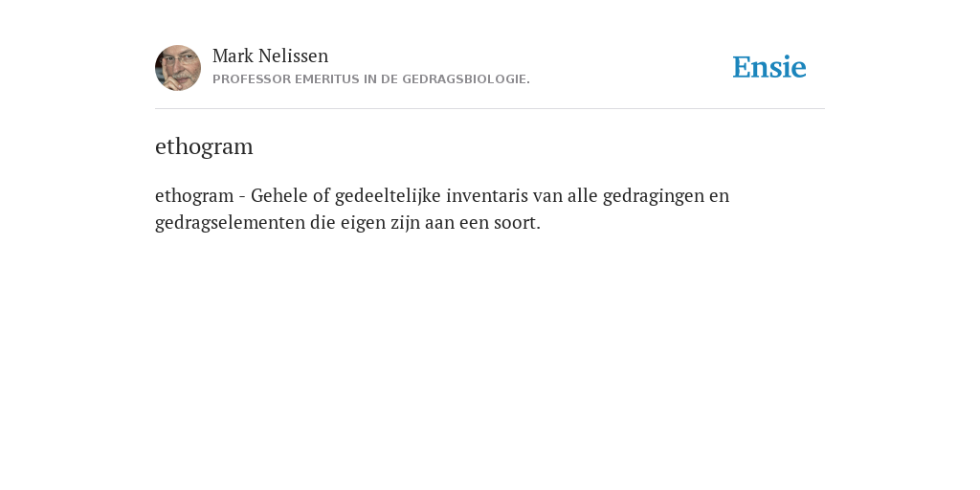Viewport: 980px width, 490px height.
Task: Click the word 'gedragselementen' in the definition
Action: [x=230, y=223]
